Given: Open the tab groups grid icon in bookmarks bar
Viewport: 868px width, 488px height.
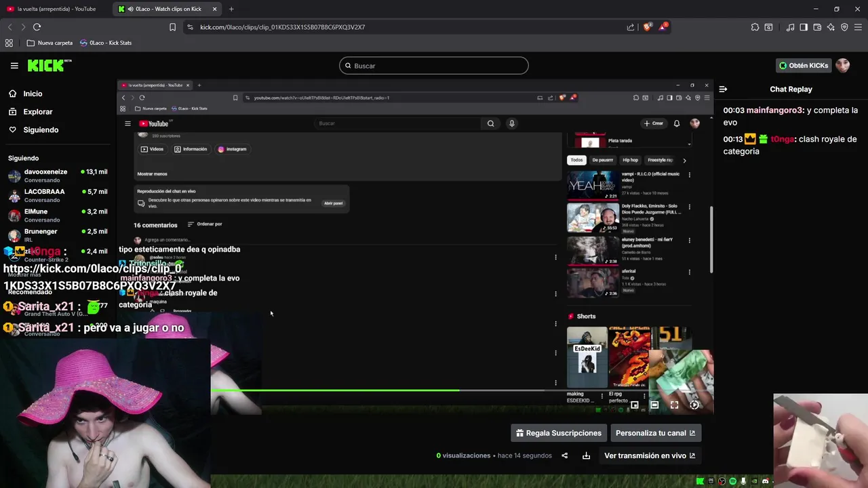Looking at the screenshot, I should point(9,43).
